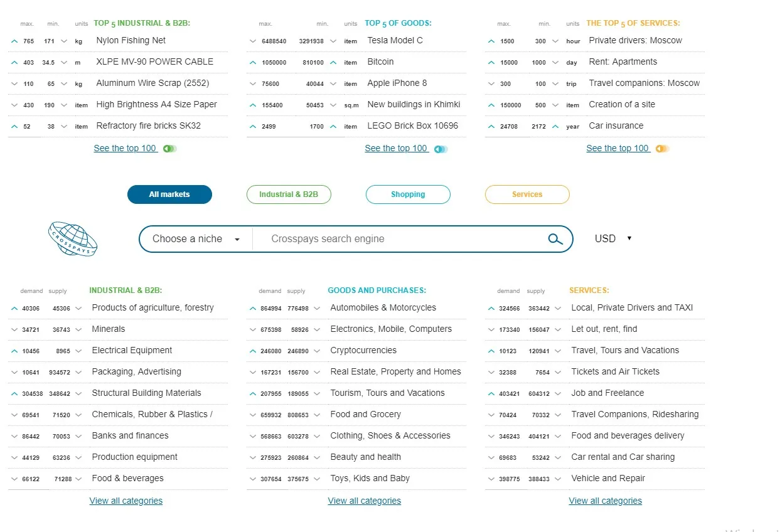
Task: Click the min. chevron for XLPE MV-90 POWER CABLE
Action: pyautogui.click(x=64, y=63)
